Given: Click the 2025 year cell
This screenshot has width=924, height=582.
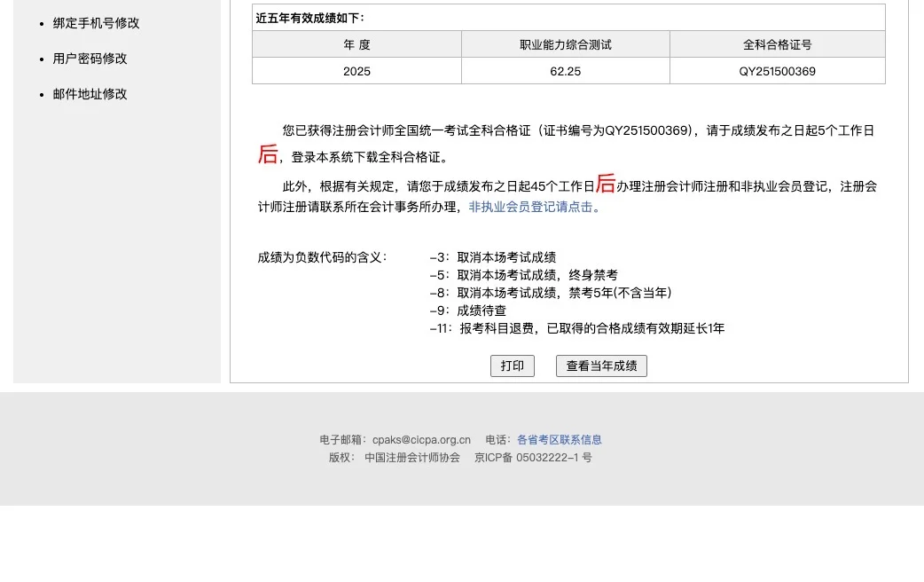Looking at the screenshot, I should coord(356,71).
